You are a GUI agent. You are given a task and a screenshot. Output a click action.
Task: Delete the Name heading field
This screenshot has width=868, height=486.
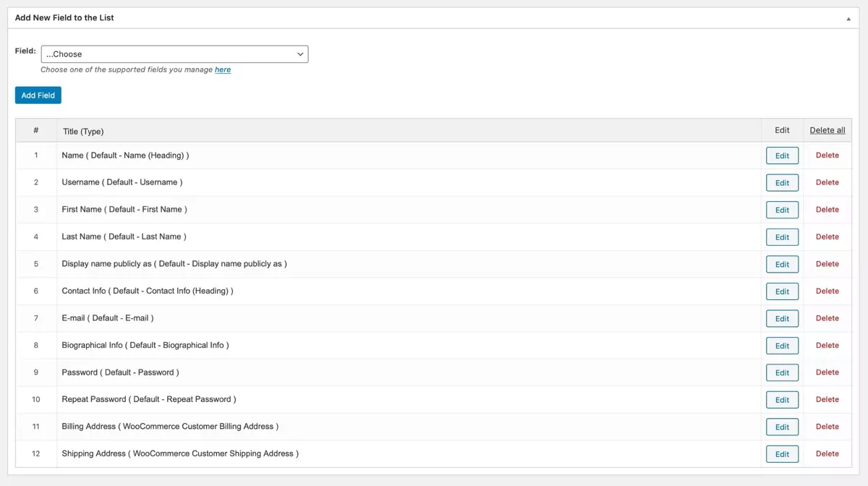tap(827, 155)
